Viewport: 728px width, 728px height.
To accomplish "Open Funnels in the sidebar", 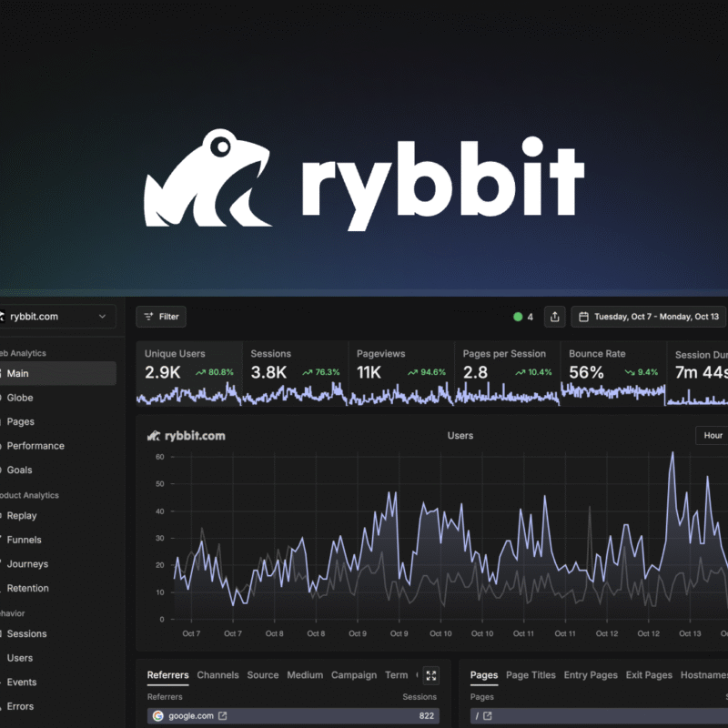I will [x=24, y=540].
